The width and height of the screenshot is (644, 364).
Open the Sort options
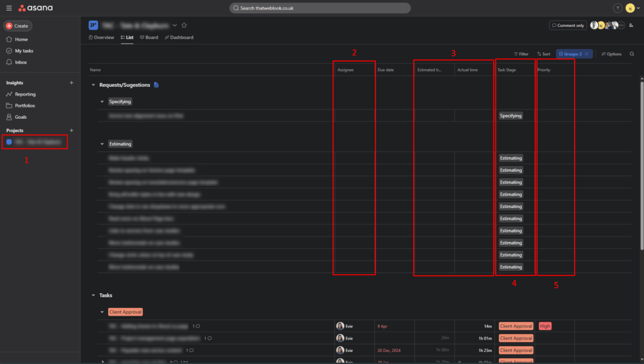(x=543, y=54)
